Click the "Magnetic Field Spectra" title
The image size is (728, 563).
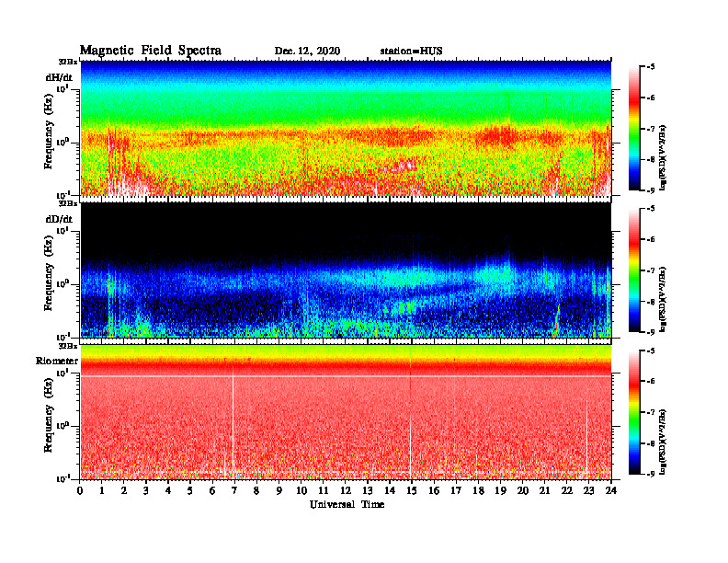click(151, 51)
